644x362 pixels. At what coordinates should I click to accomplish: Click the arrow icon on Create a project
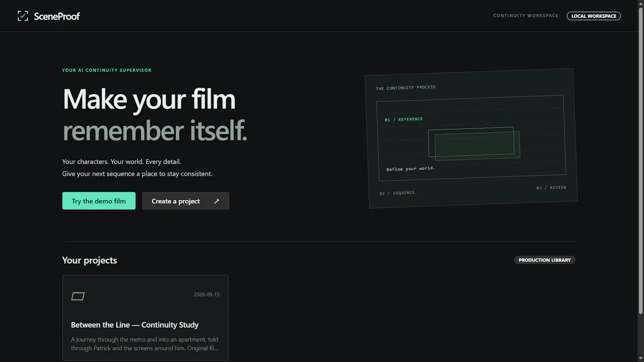pyautogui.click(x=217, y=201)
